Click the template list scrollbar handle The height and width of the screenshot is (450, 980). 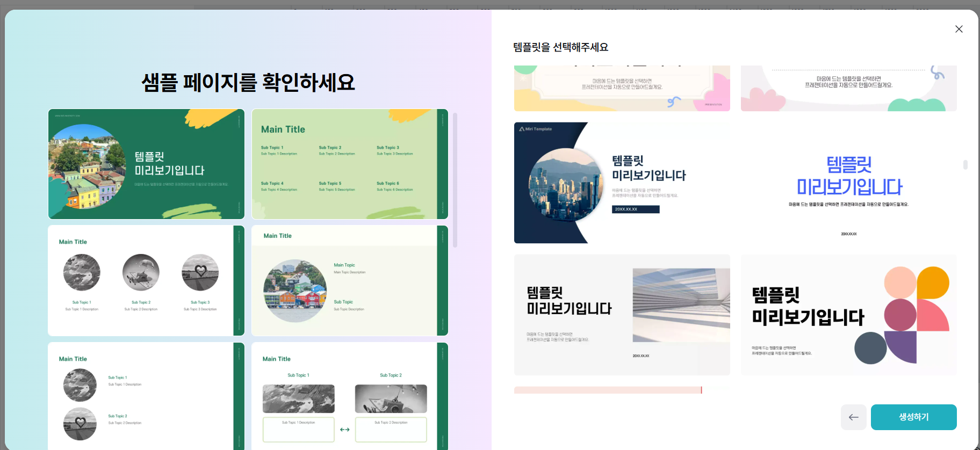tap(965, 165)
